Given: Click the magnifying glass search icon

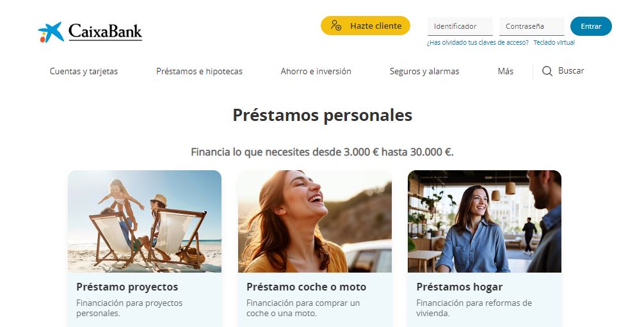Looking at the screenshot, I should tap(547, 71).
